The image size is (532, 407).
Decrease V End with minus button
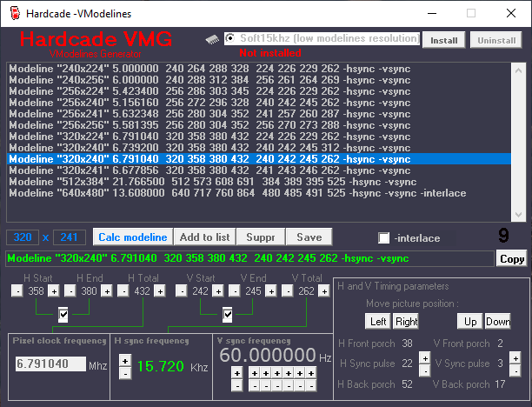tap(235, 291)
